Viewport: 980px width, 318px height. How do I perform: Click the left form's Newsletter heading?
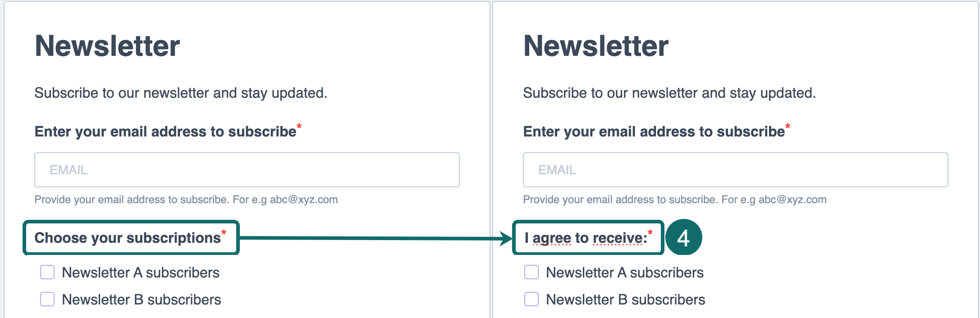click(107, 46)
